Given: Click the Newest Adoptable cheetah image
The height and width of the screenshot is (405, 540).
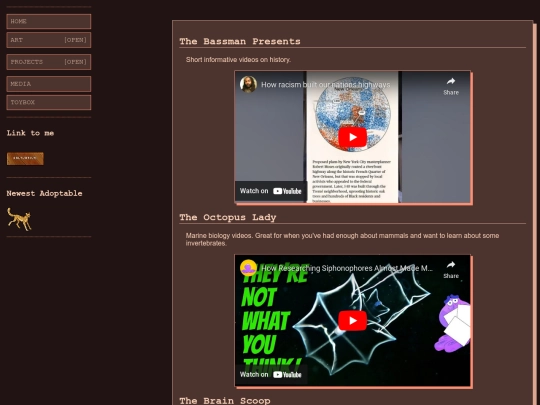Looking at the screenshot, I should (x=19, y=219).
